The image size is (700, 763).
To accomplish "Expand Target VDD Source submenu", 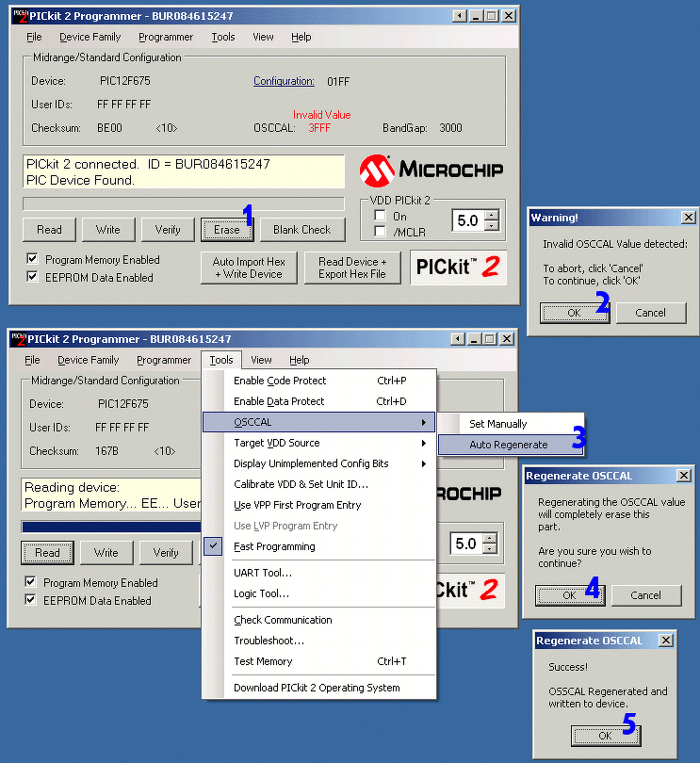I will [x=319, y=443].
